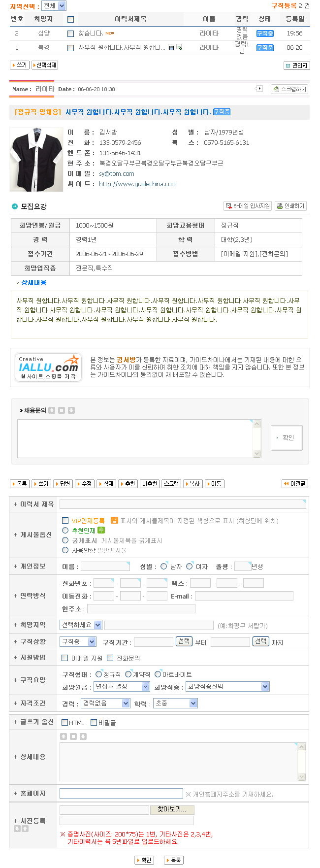
Task: Click the 구직중 badge beside the post title
Action: point(222,112)
